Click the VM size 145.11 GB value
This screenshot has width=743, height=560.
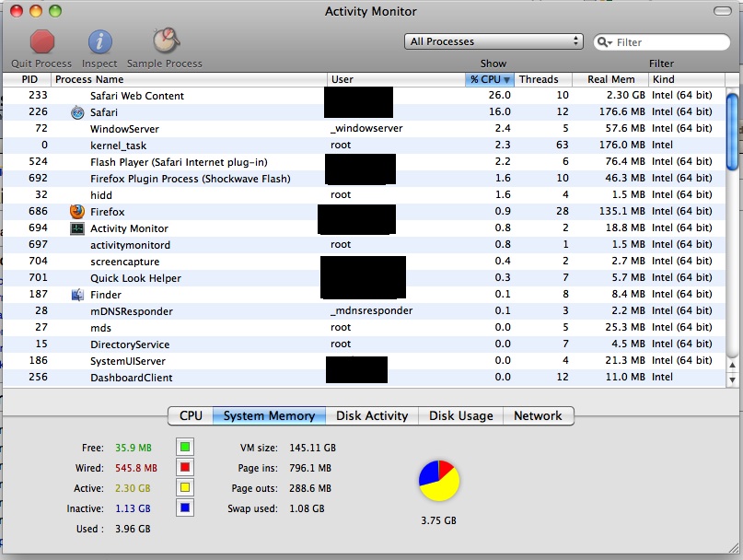click(312, 448)
